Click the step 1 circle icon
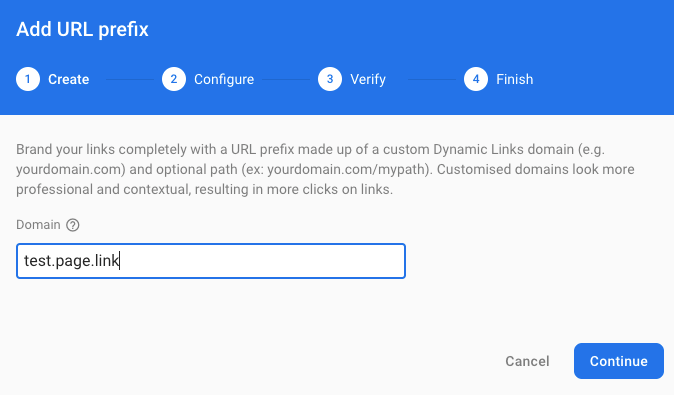Image resolution: width=674 pixels, height=395 pixels. pyautogui.click(x=28, y=79)
